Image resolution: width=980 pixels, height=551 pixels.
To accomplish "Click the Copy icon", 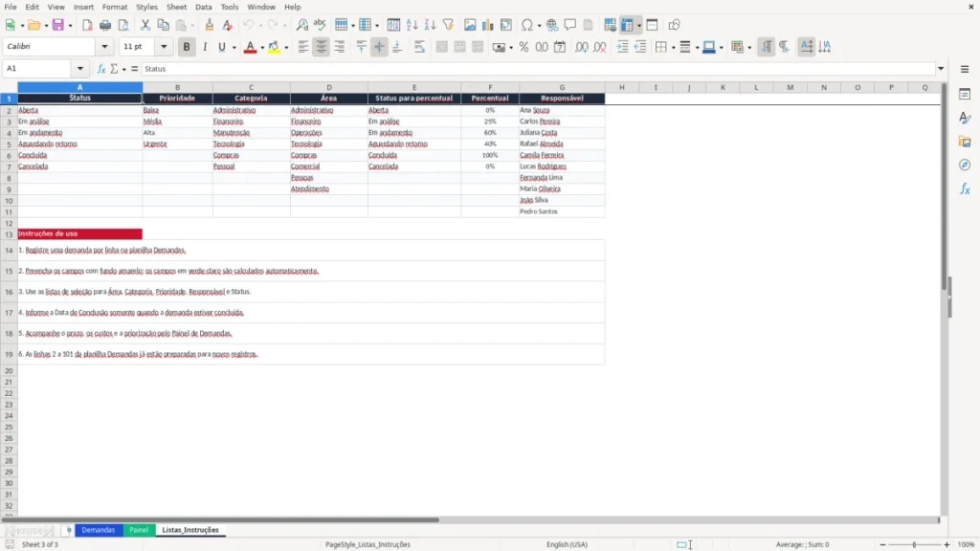I will point(163,25).
